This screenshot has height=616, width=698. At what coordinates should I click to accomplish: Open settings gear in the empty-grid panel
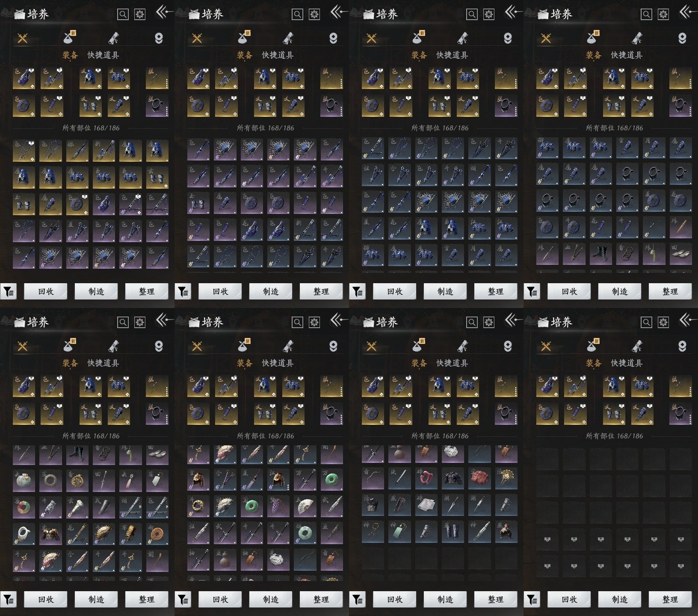tap(663, 322)
